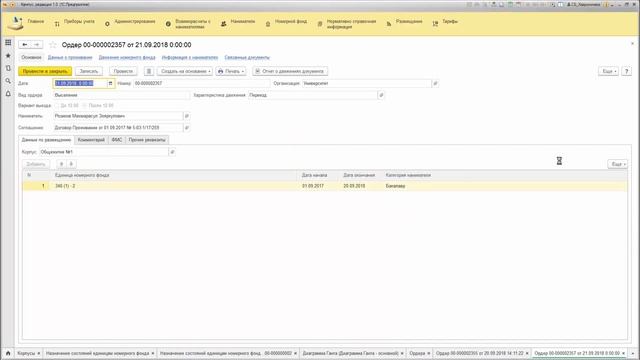This screenshot has width=640, height=360.
Task: Open the Соглашение record with its open icon
Action: [x=187, y=128]
